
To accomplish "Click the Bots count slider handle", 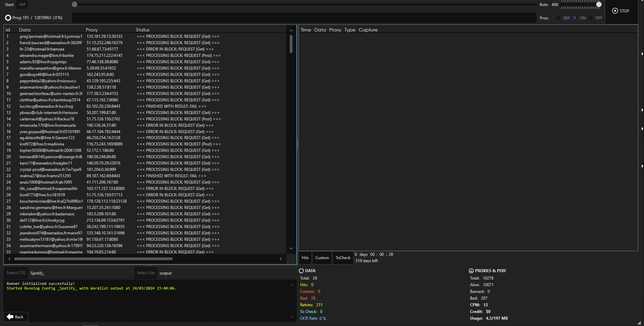I will click(x=599, y=5).
